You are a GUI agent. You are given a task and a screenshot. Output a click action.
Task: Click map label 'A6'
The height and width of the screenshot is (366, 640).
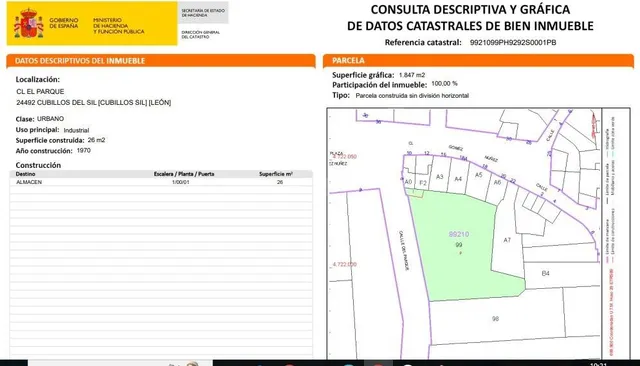click(x=497, y=182)
